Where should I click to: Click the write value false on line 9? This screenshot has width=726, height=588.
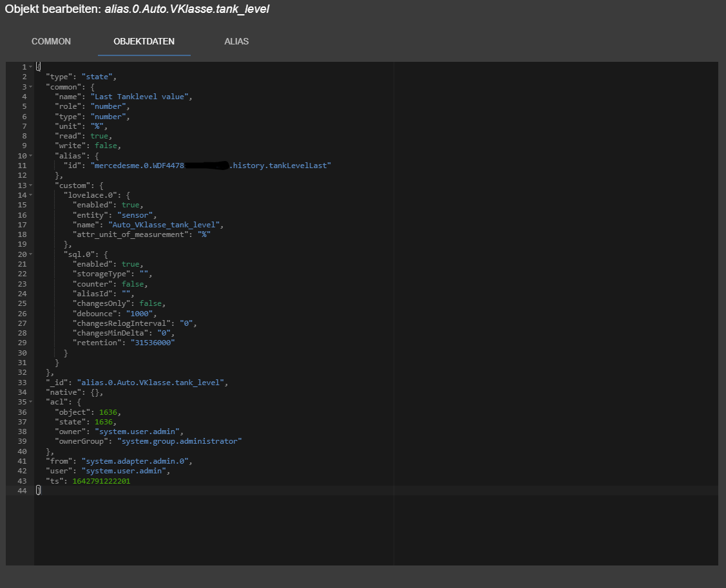[106, 146]
